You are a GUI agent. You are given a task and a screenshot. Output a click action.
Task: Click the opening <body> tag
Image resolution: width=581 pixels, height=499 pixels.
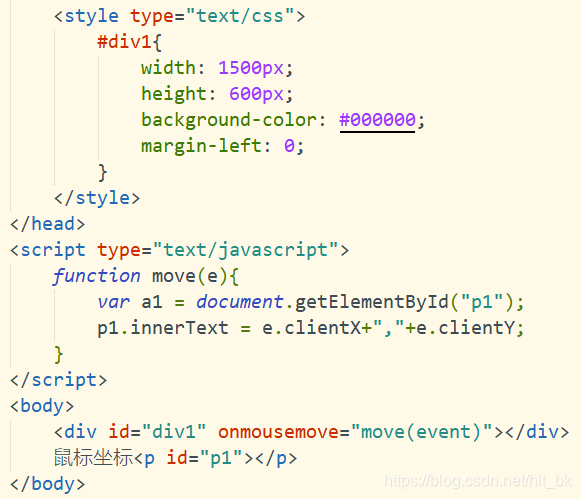(x=42, y=406)
